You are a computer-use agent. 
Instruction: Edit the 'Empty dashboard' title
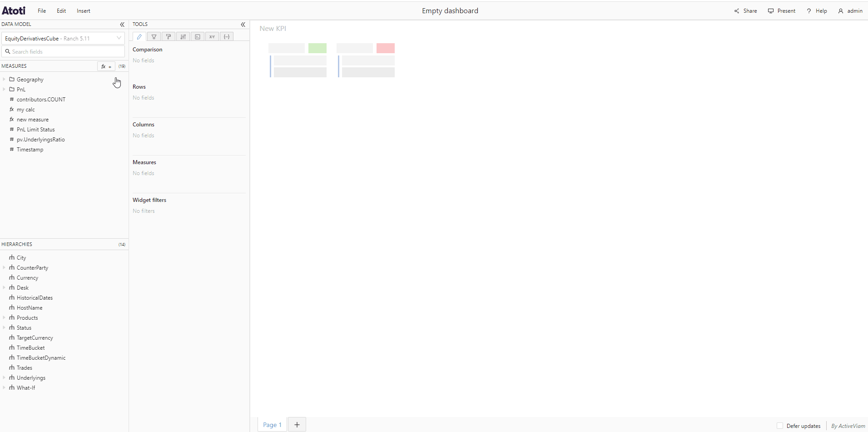450,11
